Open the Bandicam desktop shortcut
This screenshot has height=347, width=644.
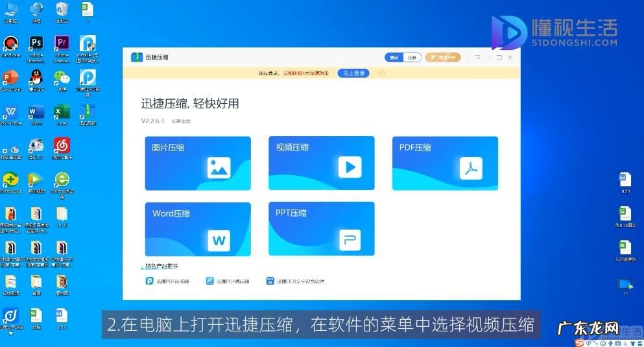(10, 46)
